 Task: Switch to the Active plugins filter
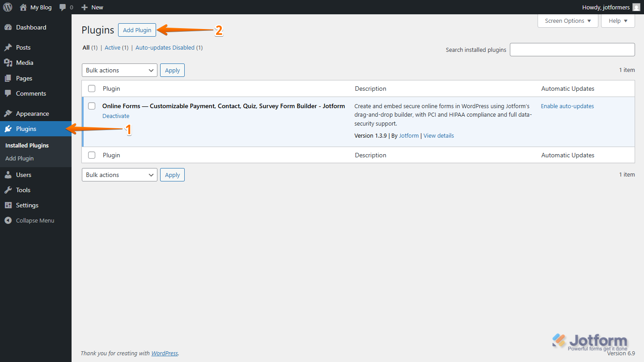click(x=112, y=47)
